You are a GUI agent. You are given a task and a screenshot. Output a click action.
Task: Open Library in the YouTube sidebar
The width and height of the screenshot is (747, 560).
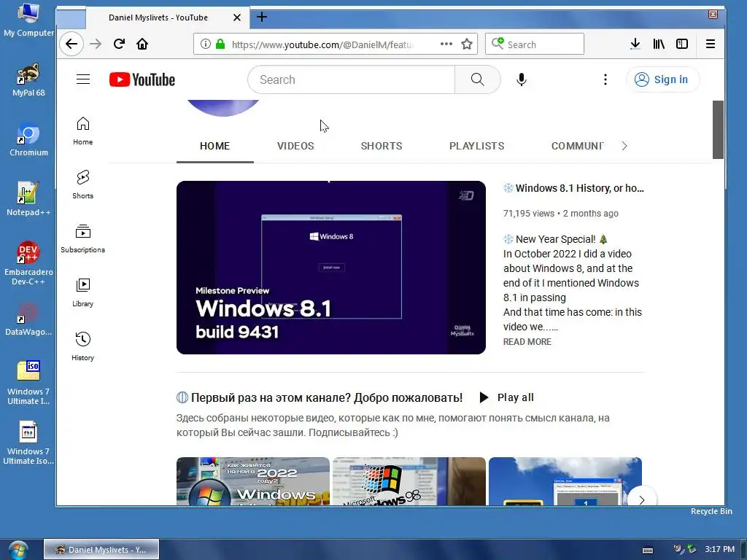pos(83,292)
